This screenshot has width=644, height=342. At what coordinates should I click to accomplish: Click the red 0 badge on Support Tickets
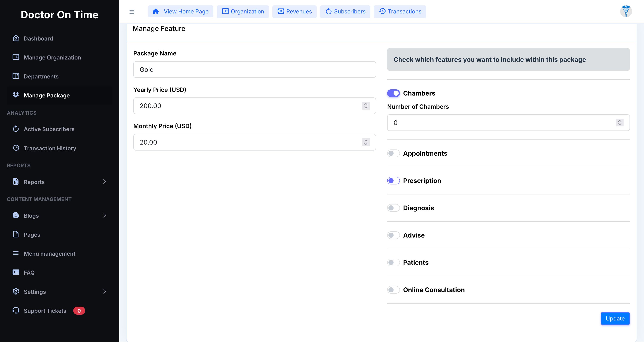coord(79,311)
